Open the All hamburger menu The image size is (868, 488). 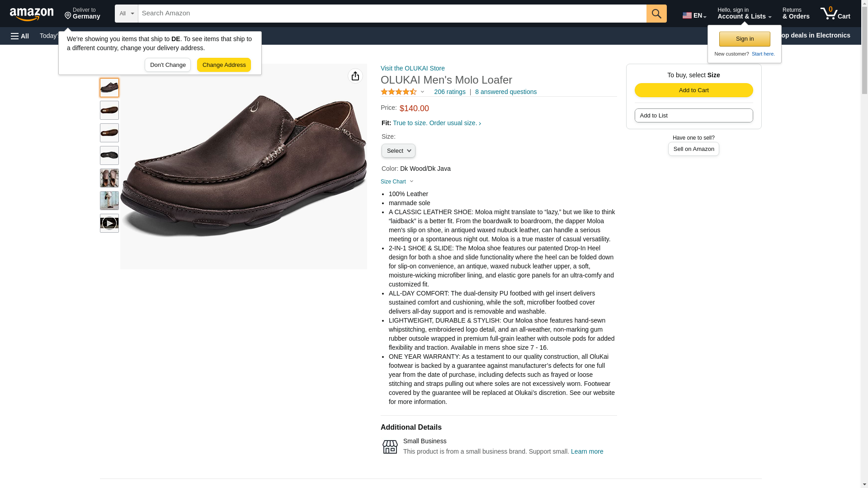tap(20, 36)
